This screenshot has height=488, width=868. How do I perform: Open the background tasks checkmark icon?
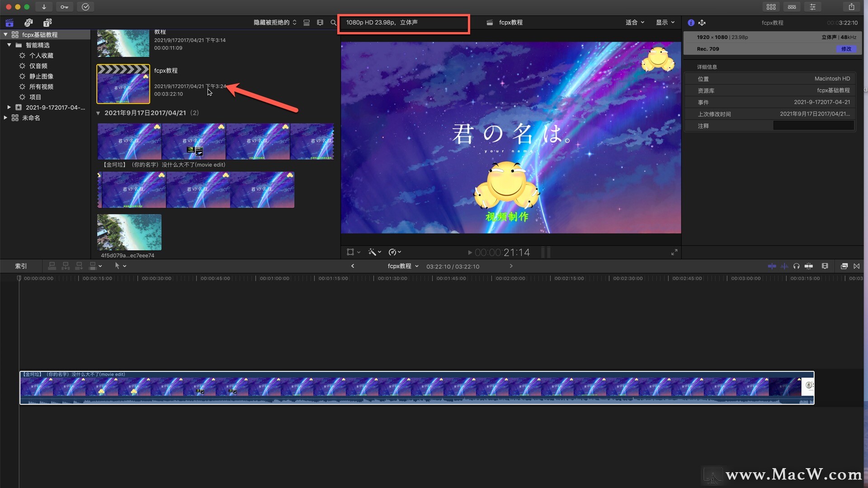pyautogui.click(x=85, y=7)
